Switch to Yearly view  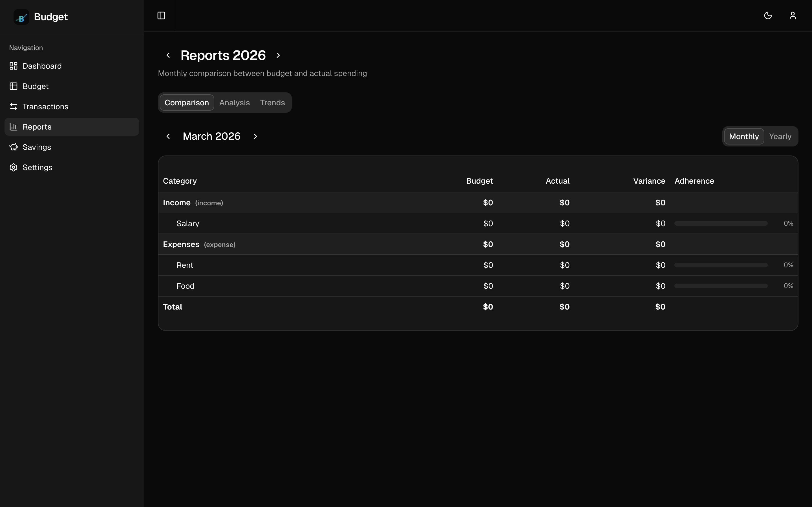(x=780, y=136)
